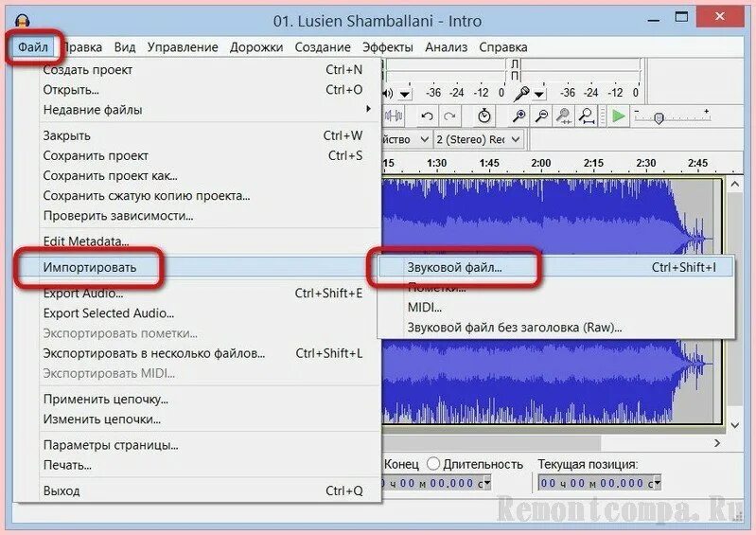Open the Создание menu

coord(323,47)
